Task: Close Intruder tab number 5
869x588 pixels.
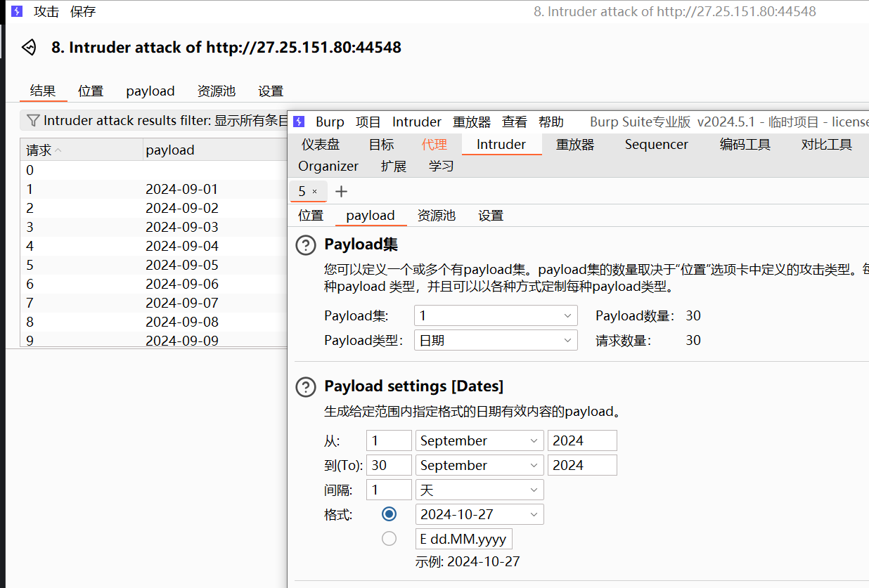Action: 315,192
